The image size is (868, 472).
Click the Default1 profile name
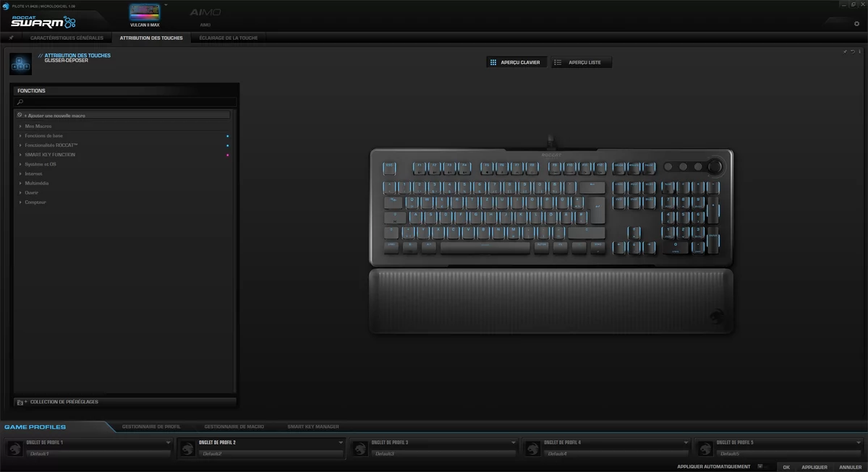(99, 453)
